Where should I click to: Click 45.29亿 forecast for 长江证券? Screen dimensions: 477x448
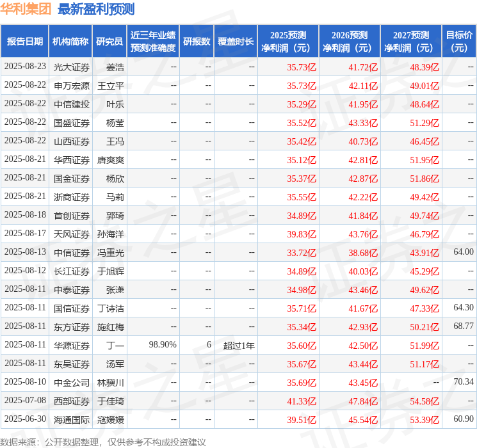424,271
